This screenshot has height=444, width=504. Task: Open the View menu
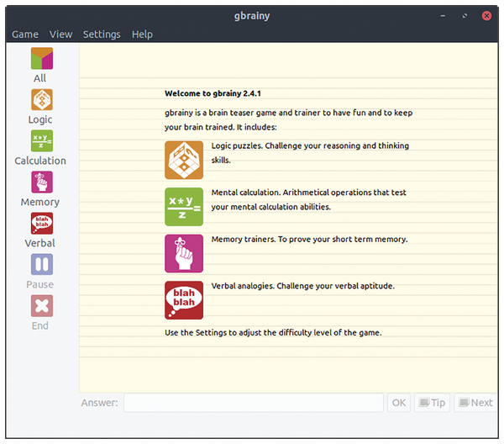(60, 34)
